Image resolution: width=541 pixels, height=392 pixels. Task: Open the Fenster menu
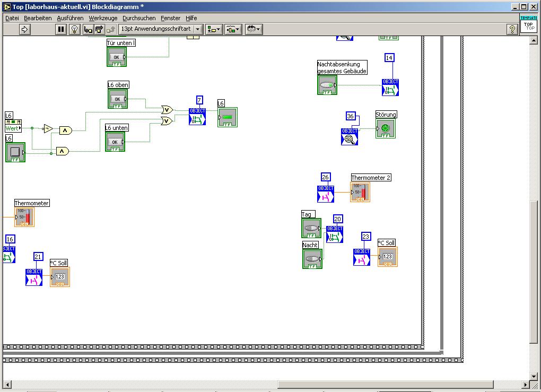[x=170, y=18]
